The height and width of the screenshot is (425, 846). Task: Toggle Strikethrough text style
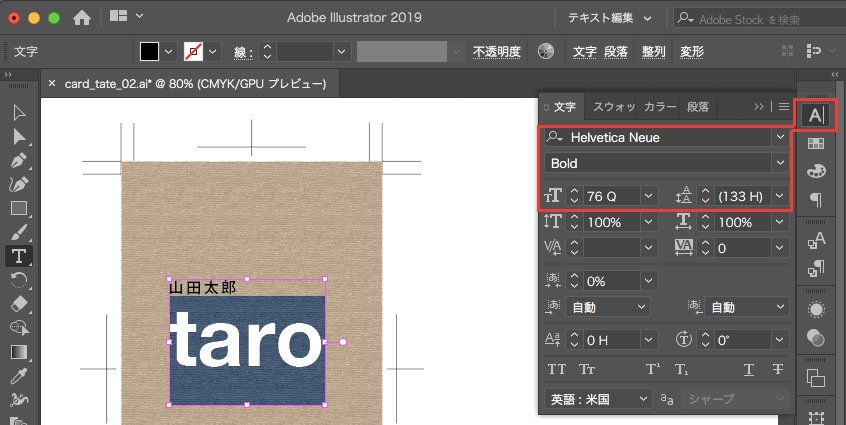coord(777,369)
